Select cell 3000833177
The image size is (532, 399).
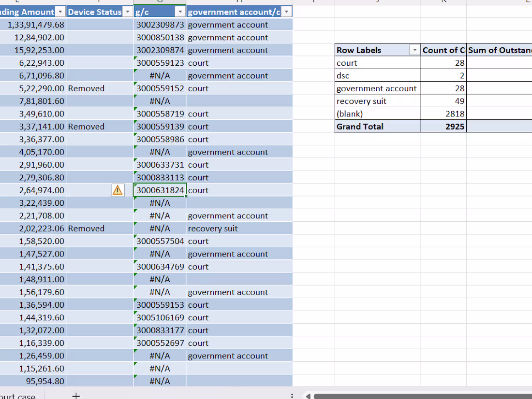click(160, 330)
